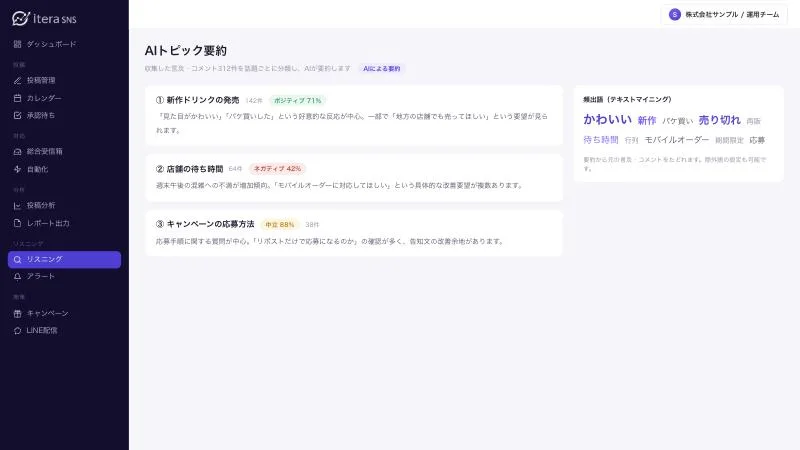
Task: Select the keyword 行列
Action: [x=631, y=140]
